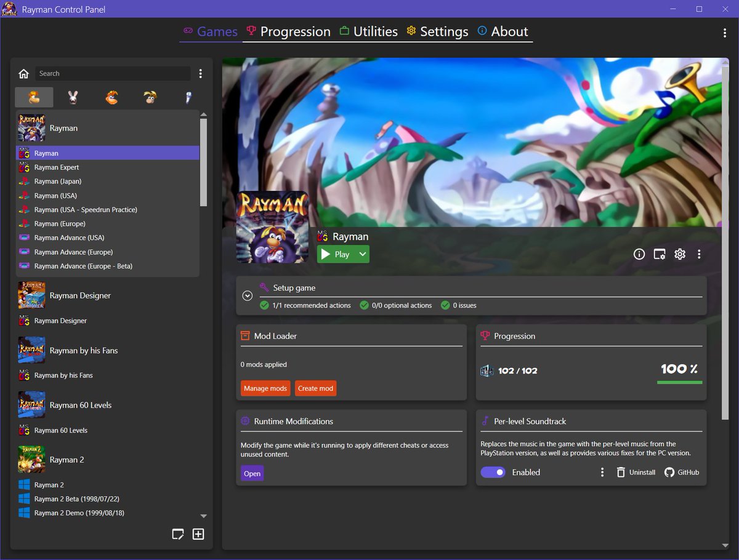Click the games list vertical scrollbar thumb
The image size is (739, 560).
click(204, 162)
